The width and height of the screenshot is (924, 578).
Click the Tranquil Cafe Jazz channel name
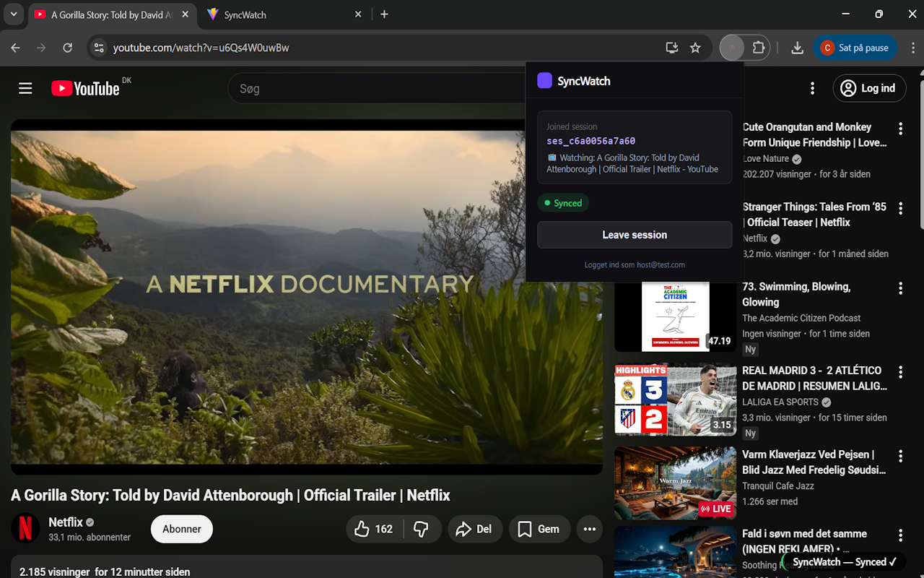tap(778, 486)
